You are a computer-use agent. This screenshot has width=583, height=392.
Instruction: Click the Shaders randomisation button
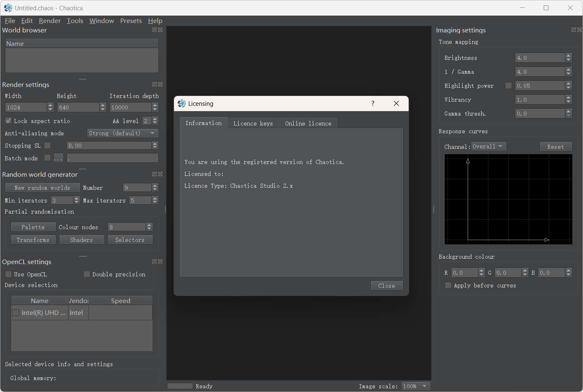click(82, 240)
